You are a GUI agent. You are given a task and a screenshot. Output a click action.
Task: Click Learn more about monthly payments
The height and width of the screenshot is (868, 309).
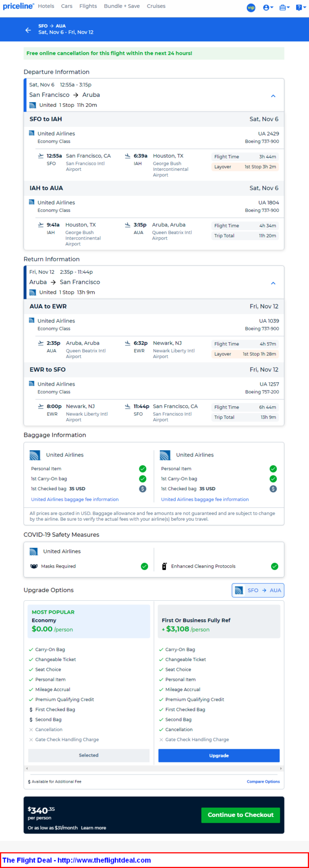tap(94, 828)
